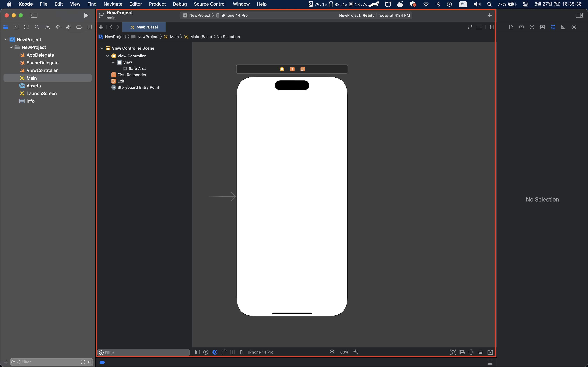Open the iPhone 14 Pro destination selector
The height and width of the screenshot is (367, 588).
pyautogui.click(x=234, y=15)
